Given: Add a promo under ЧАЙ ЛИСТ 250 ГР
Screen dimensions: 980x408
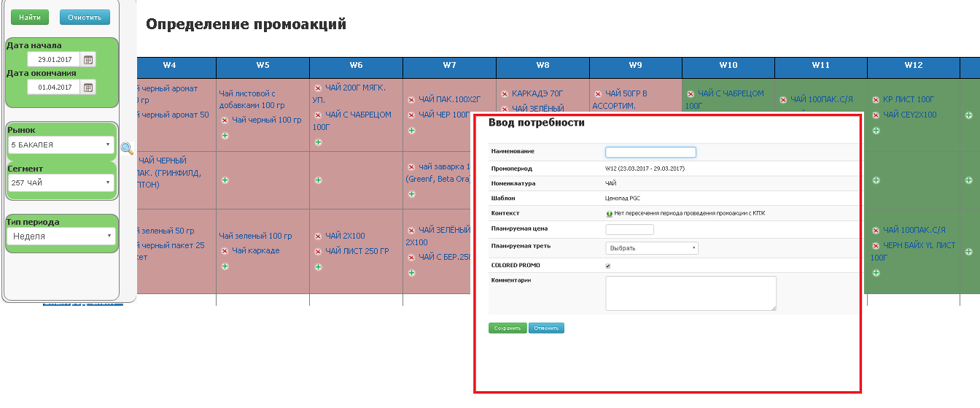Looking at the screenshot, I should [318, 267].
